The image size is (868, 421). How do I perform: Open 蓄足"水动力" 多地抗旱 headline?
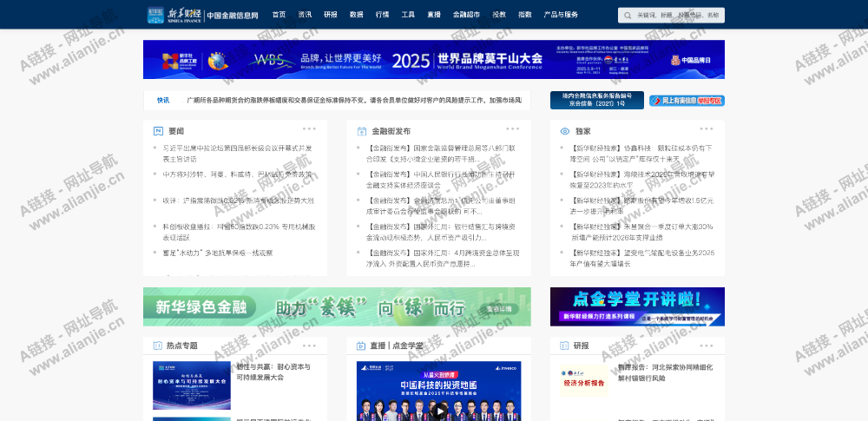click(x=218, y=253)
